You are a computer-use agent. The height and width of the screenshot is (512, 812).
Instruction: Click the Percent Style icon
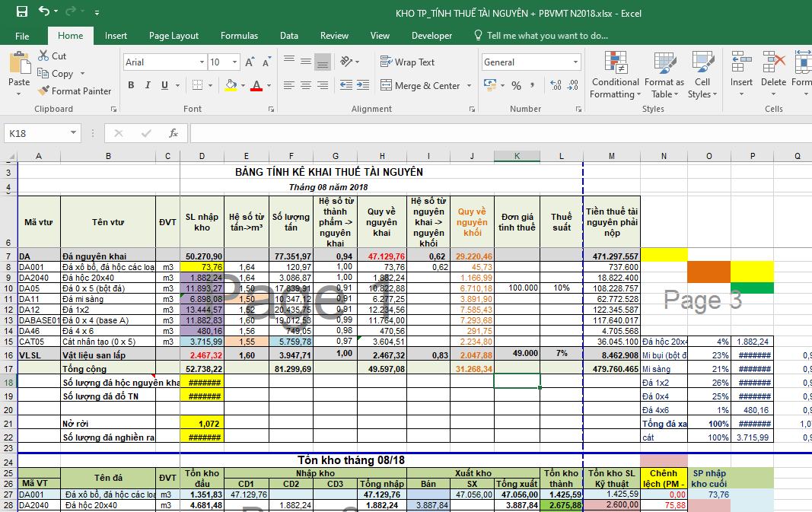517,86
